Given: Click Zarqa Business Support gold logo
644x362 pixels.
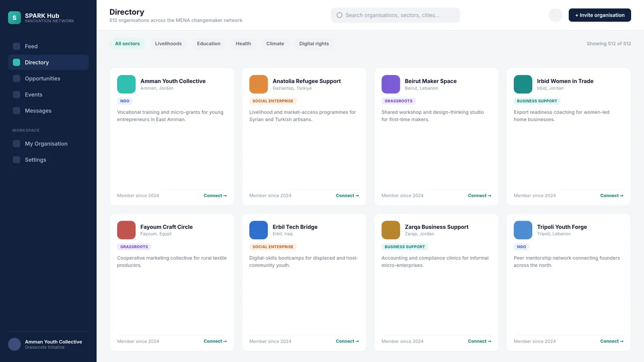Looking at the screenshot, I should tap(391, 230).
